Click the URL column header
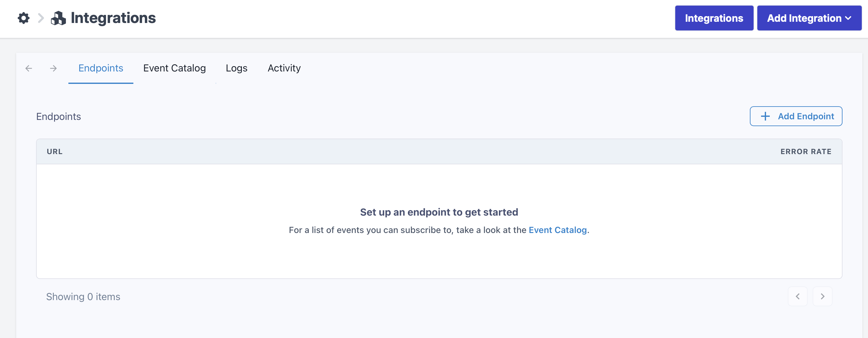Viewport: 868px width, 338px height. tap(55, 152)
